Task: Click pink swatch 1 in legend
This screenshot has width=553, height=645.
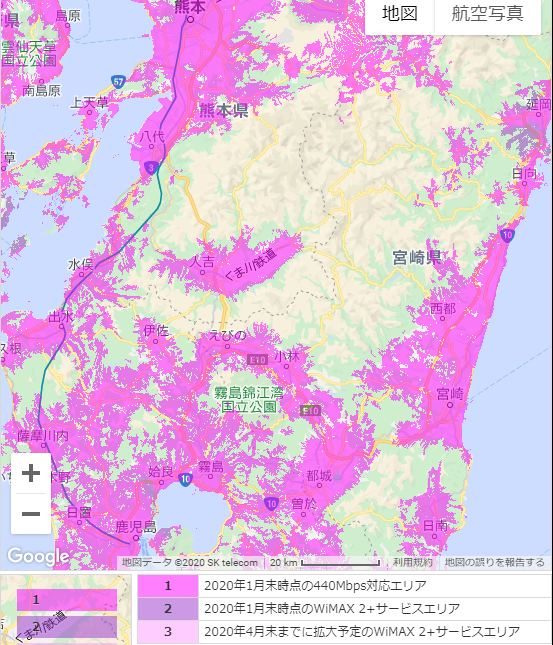Action: [168, 586]
